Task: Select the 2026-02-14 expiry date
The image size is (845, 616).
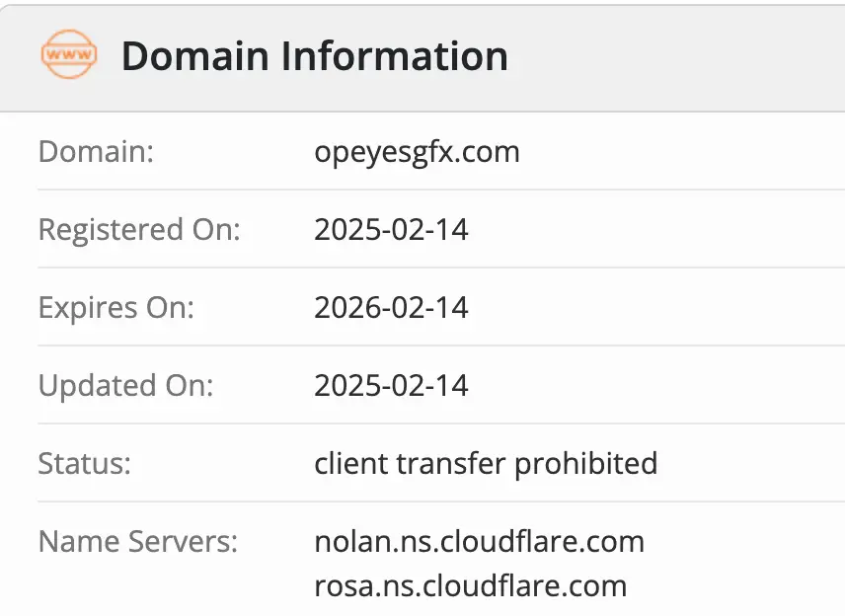Action: 391,308
